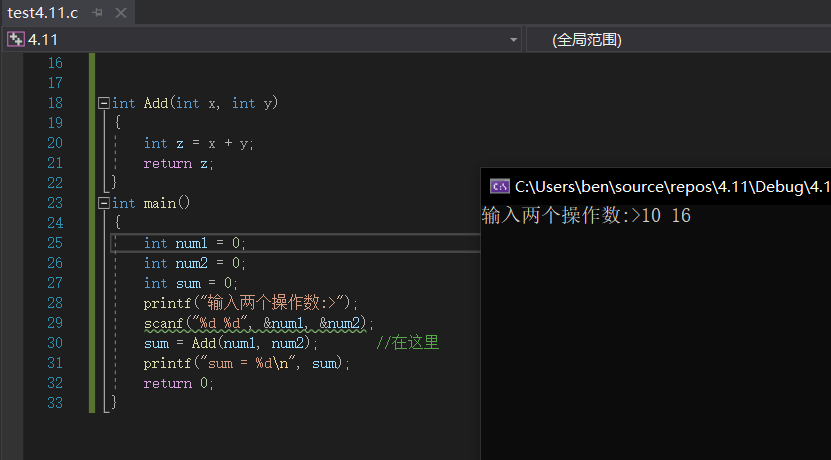Collapse the main function block
Viewport: 831px width, 460px height.
pyautogui.click(x=104, y=203)
